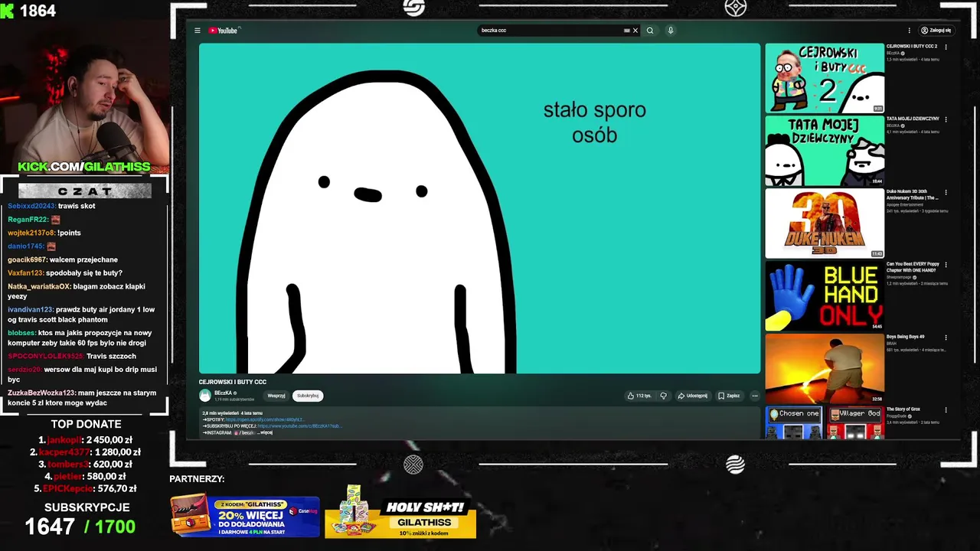
Task: Expand the description with '...więcej'
Action: click(266, 432)
